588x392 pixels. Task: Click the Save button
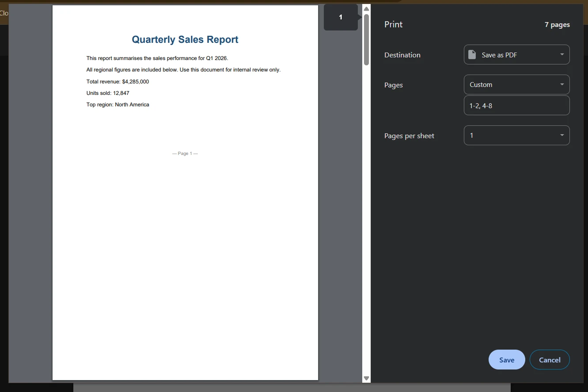pyautogui.click(x=507, y=360)
